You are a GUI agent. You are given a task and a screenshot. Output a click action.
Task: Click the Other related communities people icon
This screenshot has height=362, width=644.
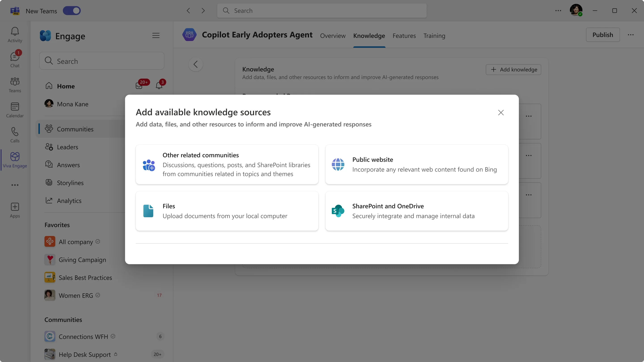point(149,165)
